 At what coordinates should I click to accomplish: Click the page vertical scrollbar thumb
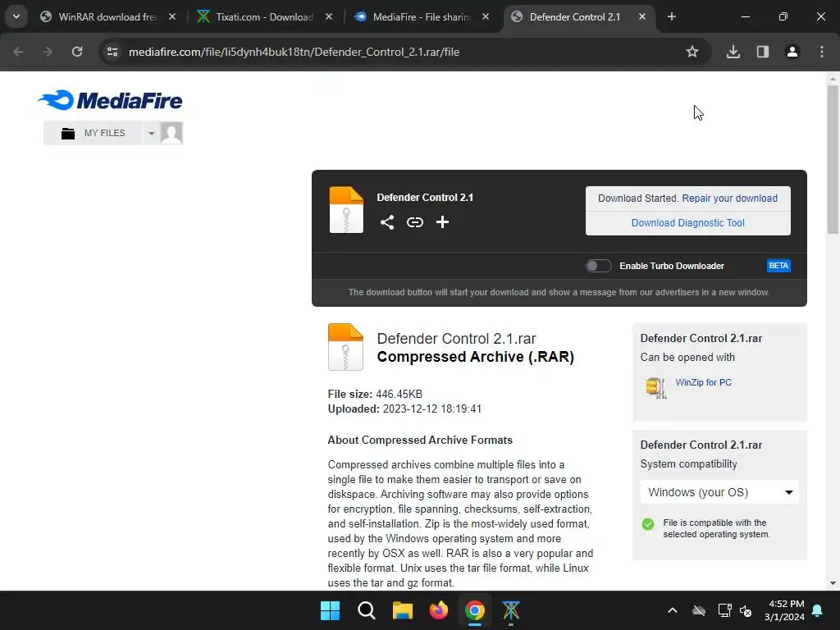click(x=833, y=160)
